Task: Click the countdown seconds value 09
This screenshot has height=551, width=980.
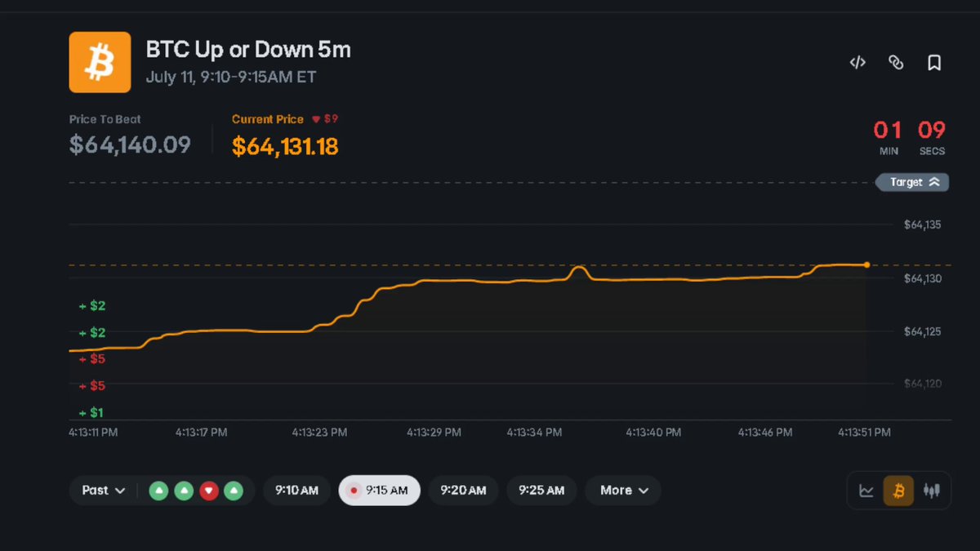Action: (x=932, y=130)
